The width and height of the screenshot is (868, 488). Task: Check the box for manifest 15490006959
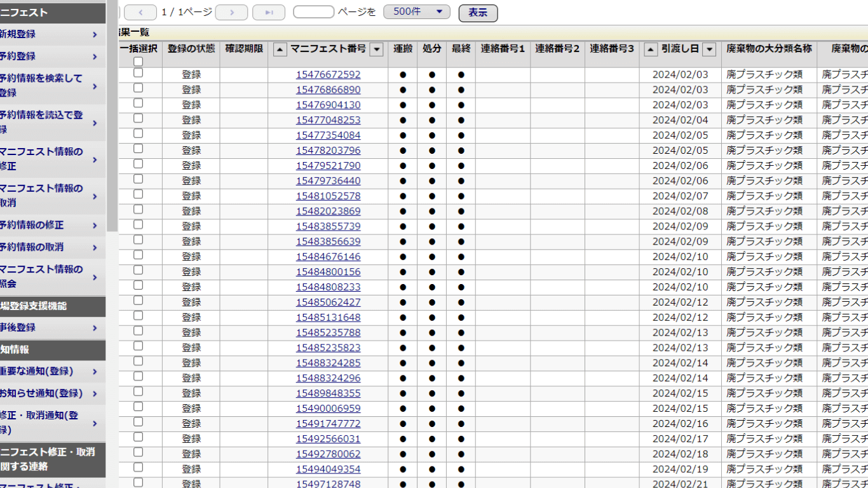[x=138, y=407]
